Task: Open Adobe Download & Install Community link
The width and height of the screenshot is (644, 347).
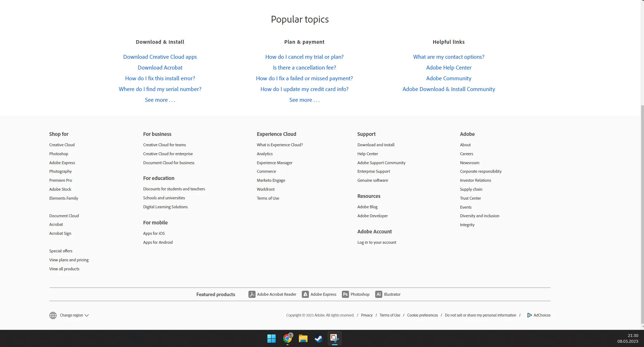Action: 449,89
